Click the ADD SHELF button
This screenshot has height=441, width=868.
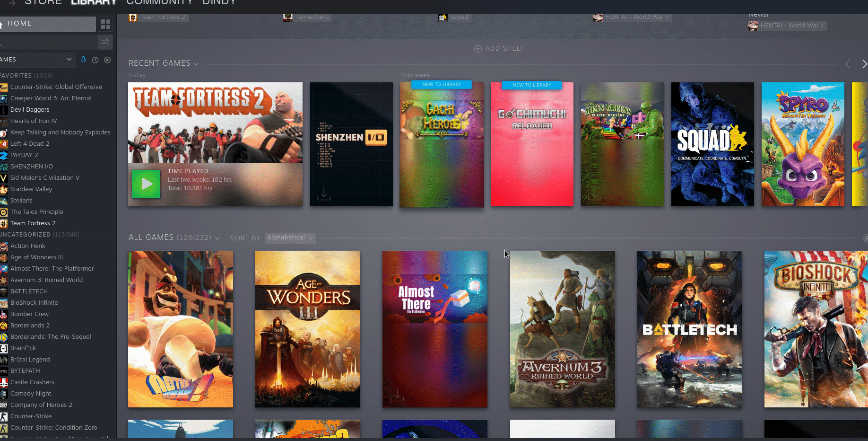coord(499,49)
